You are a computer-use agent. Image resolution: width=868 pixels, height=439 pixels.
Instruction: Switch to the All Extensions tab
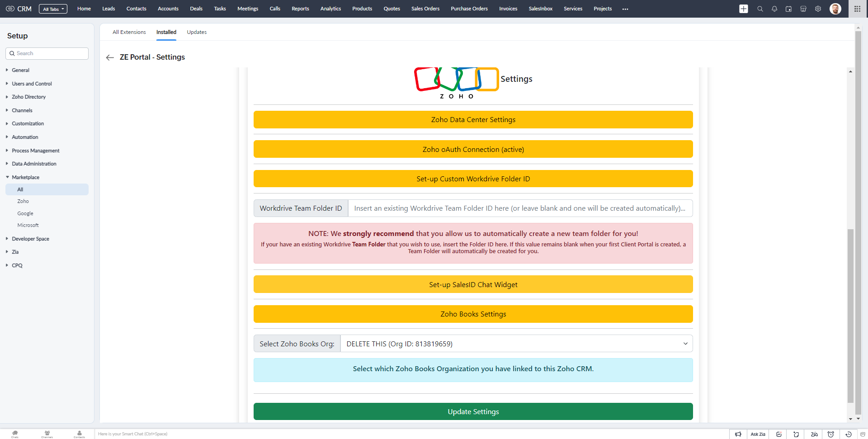tap(129, 32)
